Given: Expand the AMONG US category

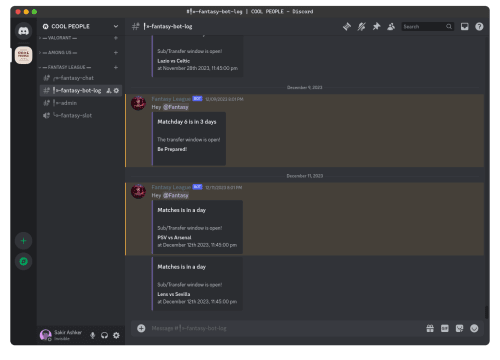Looking at the screenshot, I should point(60,53).
